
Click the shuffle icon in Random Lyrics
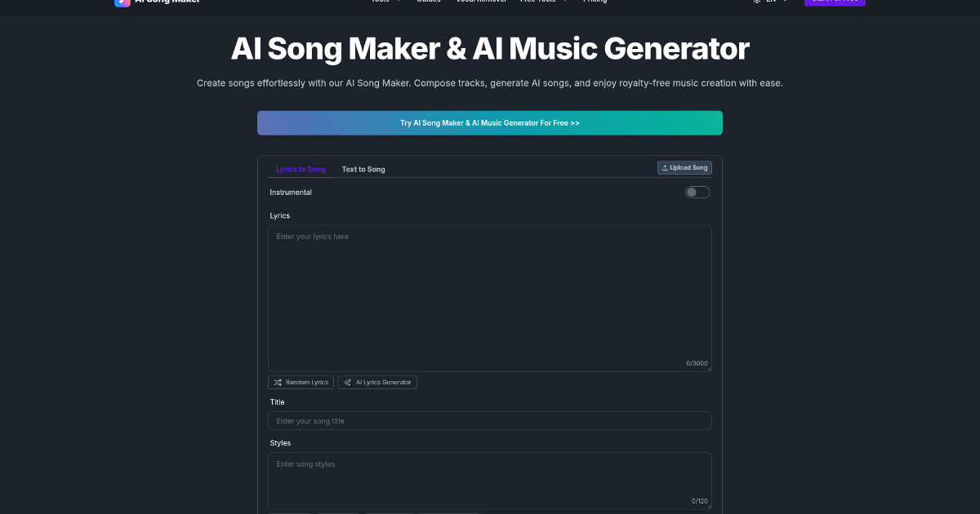pyautogui.click(x=278, y=382)
